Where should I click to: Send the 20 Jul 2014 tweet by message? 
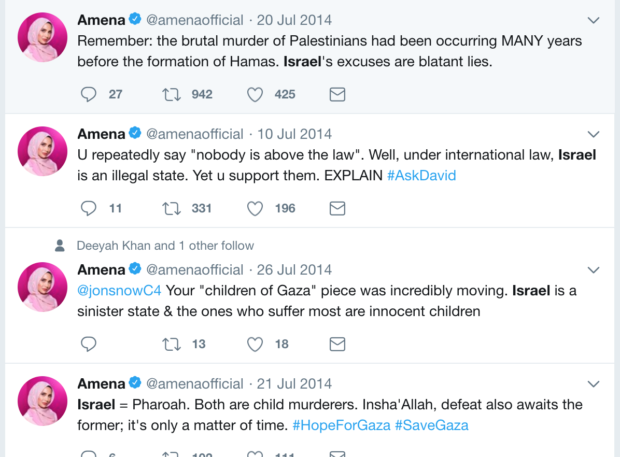[337, 94]
